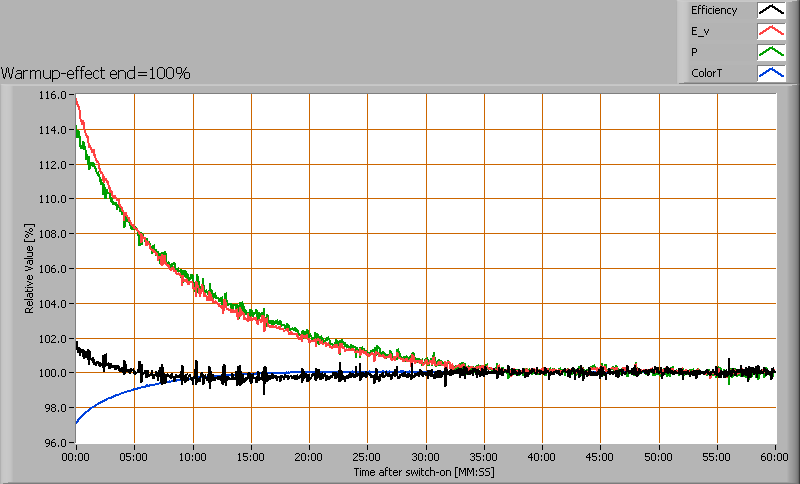Select the 00:00 start time marker
The width and height of the screenshot is (800, 484).
76,456
